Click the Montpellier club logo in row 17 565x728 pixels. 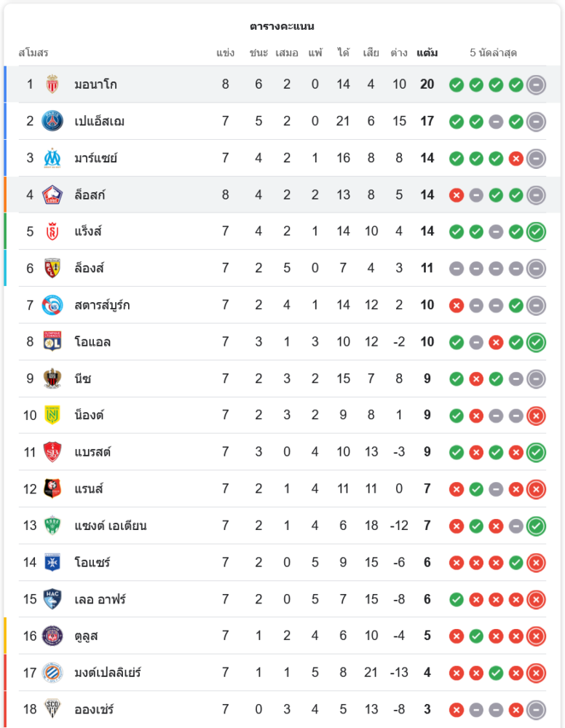[x=52, y=673]
